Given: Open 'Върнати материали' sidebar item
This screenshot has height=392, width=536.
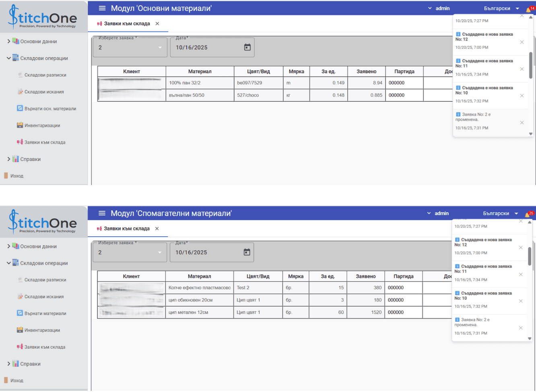Looking at the screenshot, I should pyautogui.click(x=45, y=313).
